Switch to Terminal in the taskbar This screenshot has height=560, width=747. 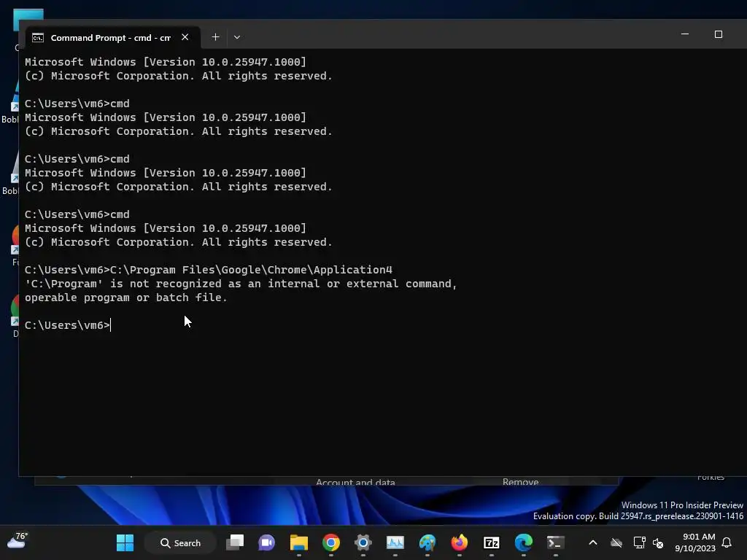tap(555, 542)
